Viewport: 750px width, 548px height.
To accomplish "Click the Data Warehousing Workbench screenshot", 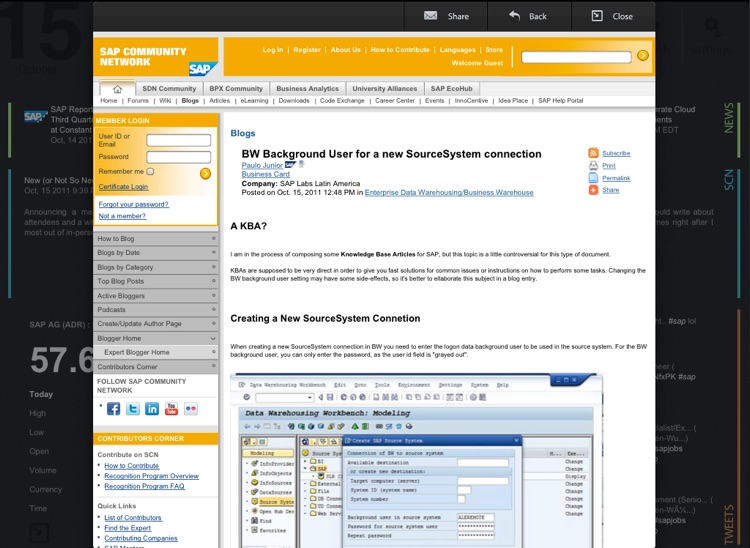I will (416, 460).
